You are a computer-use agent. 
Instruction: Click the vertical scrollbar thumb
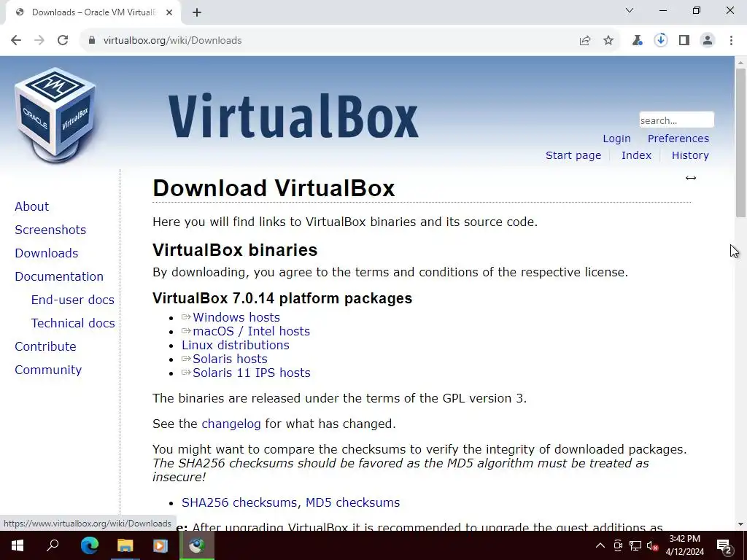point(741,143)
